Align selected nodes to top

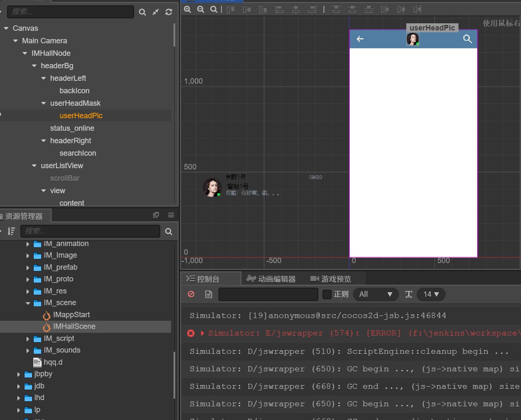click(x=231, y=9)
